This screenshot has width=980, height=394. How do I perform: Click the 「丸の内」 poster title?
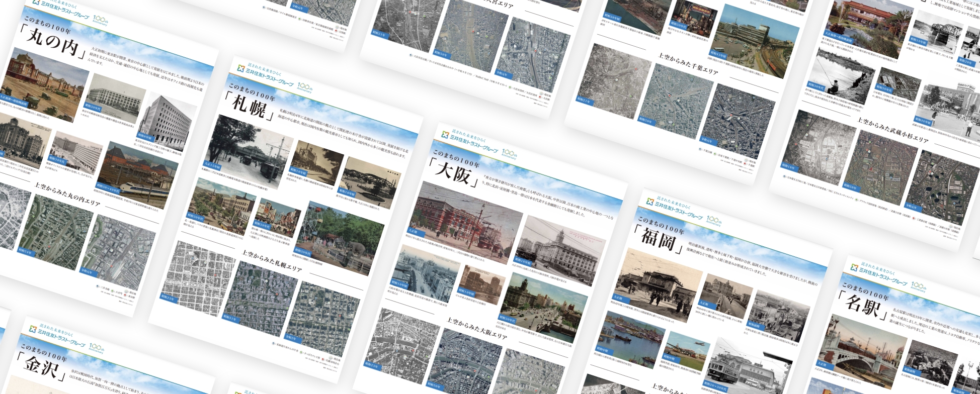click(54, 44)
